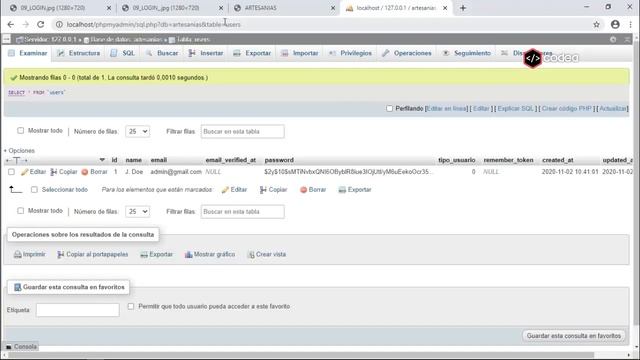The width and height of the screenshot is (640, 360).
Task: Open the Estructura tab
Action: point(79,53)
